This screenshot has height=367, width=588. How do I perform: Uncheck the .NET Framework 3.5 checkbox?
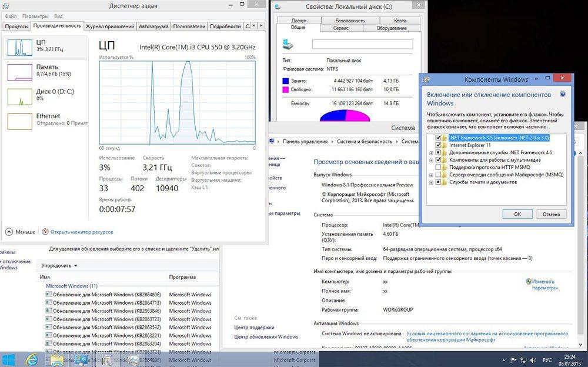(x=438, y=138)
